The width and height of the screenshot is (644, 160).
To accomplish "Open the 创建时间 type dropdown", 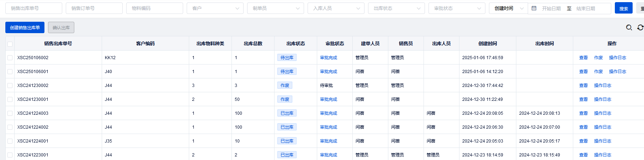I will (509, 8).
